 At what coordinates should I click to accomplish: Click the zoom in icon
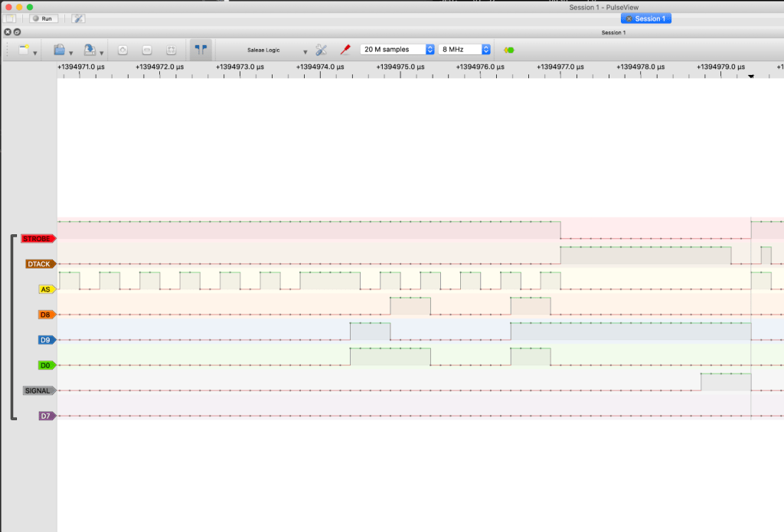click(x=123, y=50)
